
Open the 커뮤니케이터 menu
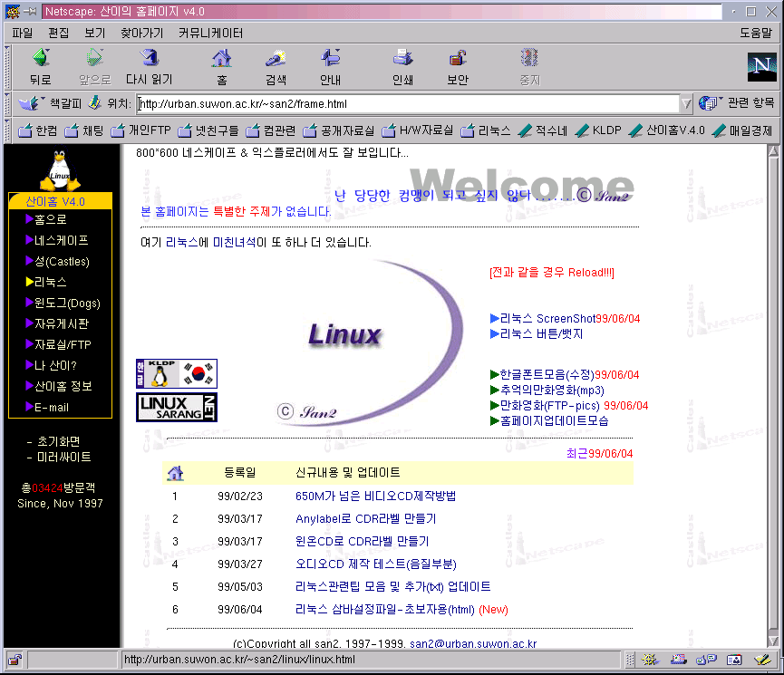(x=210, y=33)
